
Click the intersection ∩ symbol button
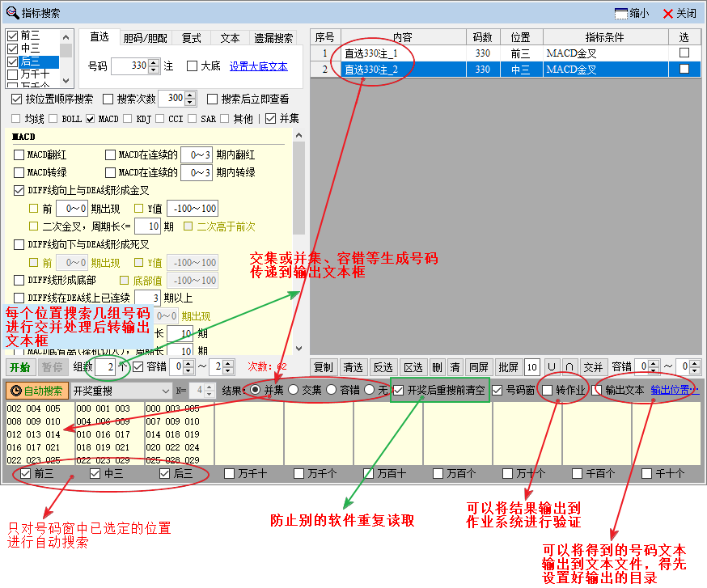point(569,367)
